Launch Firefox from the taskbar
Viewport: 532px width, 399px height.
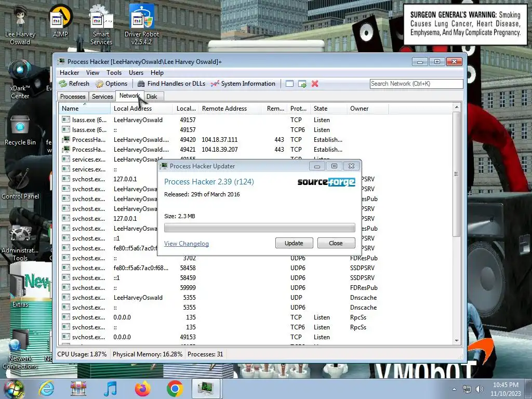(142, 389)
